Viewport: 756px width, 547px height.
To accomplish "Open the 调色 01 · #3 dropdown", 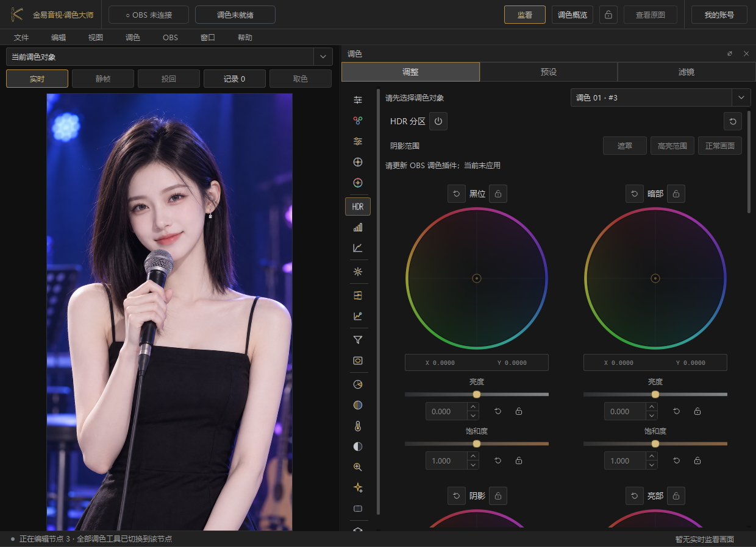I will click(x=741, y=97).
